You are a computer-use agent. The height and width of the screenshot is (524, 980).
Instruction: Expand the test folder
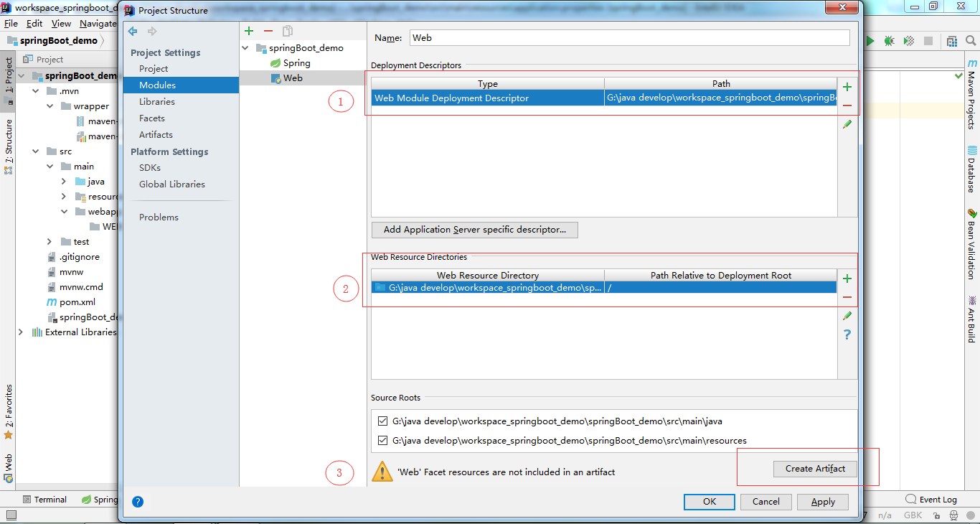50,242
